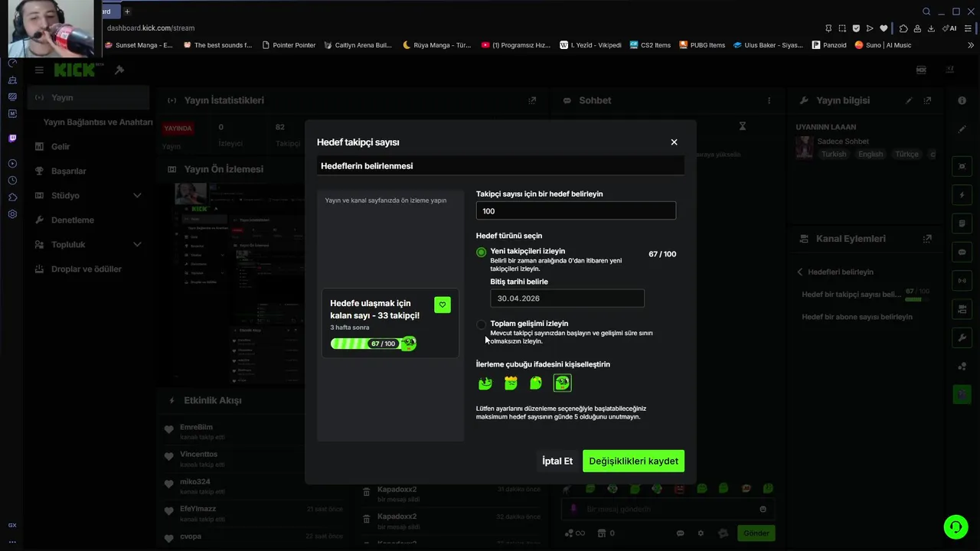The image size is (980, 551).
Task: Click Vincenttos in the activity feed
Action: click(x=199, y=455)
